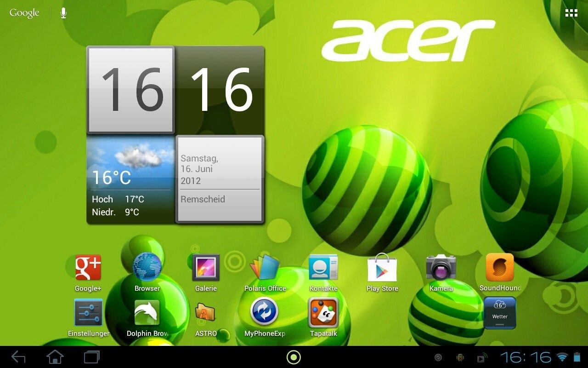588x368 pixels.
Task: Start voice search with microphone
Action: pyautogui.click(x=63, y=13)
